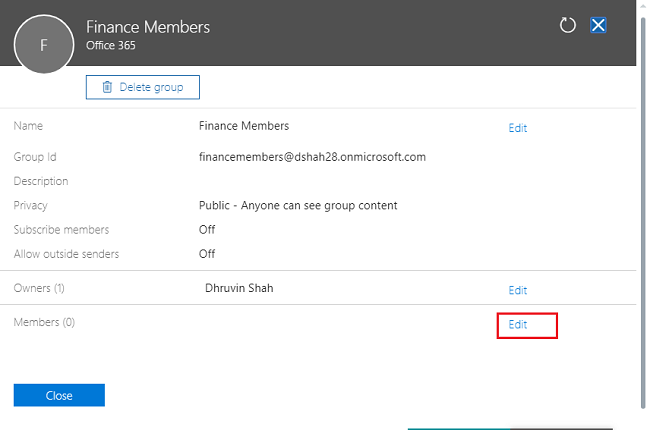Click the financemembers group email address

tap(312, 156)
